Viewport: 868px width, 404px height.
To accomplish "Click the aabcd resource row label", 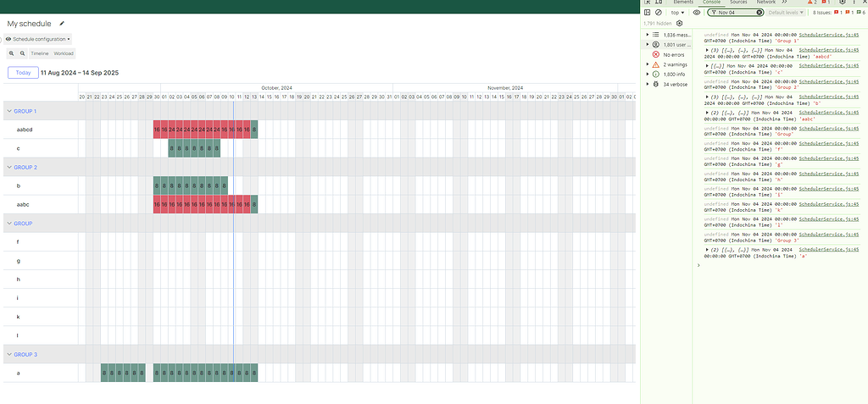I will [x=23, y=130].
